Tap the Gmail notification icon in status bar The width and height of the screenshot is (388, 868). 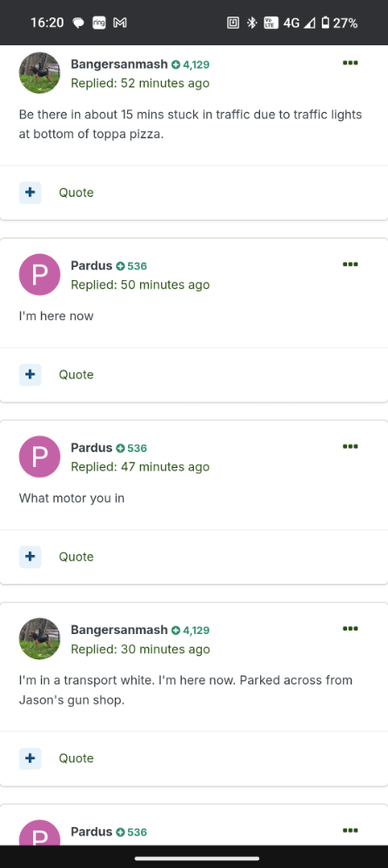coord(120,23)
